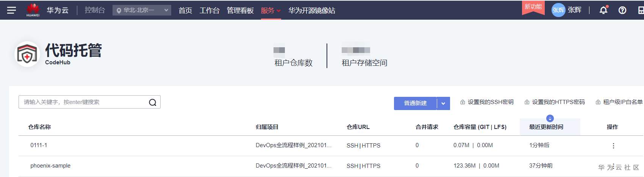
Task: Click the 操作 column header
Action: (x=613, y=127)
